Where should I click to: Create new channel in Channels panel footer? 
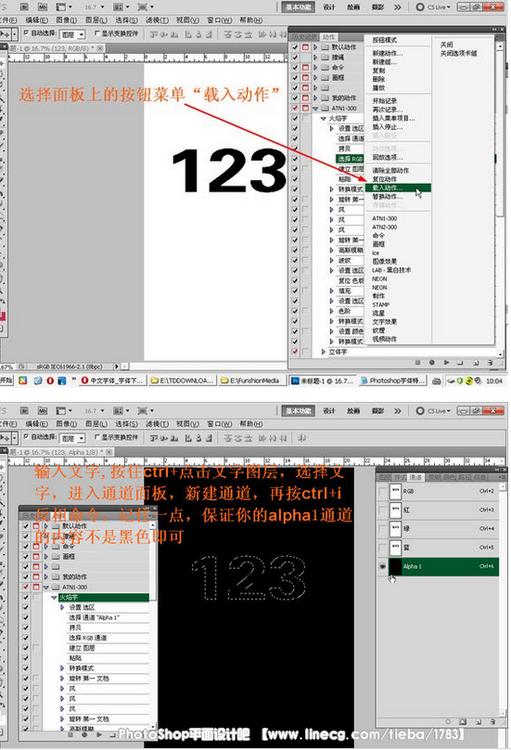coord(478,721)
